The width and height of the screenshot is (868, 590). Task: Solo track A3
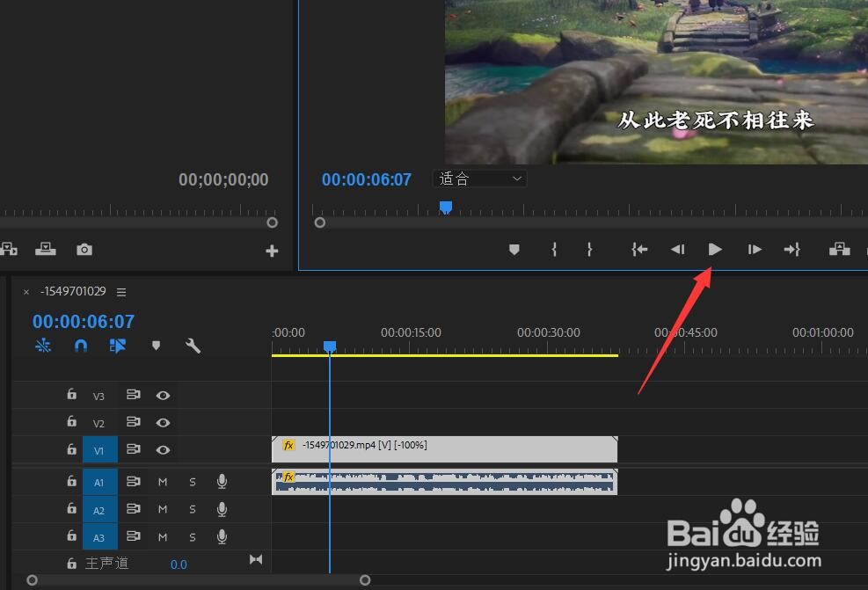(193, 537)
